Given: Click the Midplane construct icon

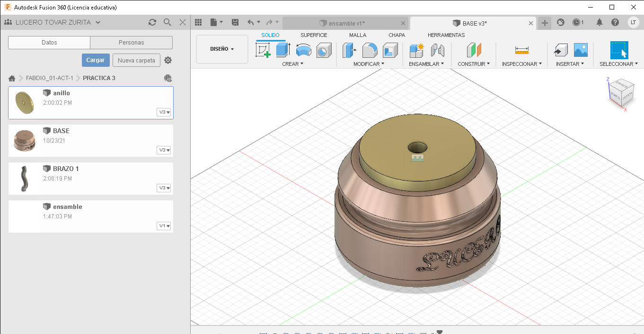Looking at the screenshot, I should (474, 50).
